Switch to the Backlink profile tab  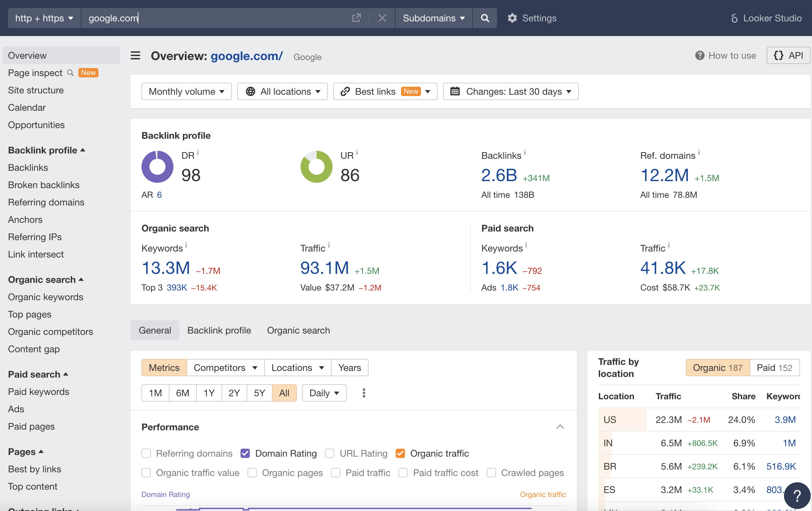219,330
